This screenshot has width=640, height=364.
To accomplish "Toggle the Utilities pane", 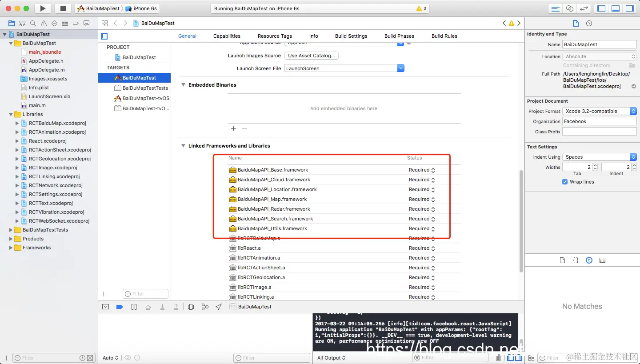I will coord(630,8).
